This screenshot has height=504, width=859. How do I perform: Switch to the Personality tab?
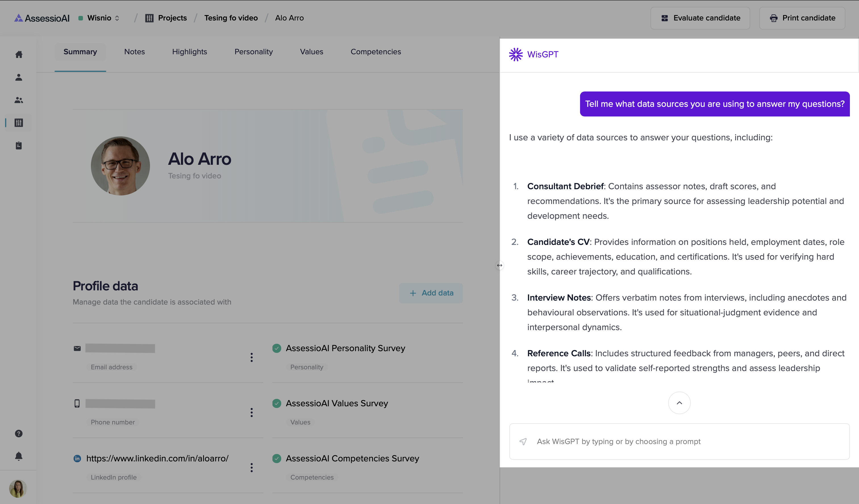(254, 52)
